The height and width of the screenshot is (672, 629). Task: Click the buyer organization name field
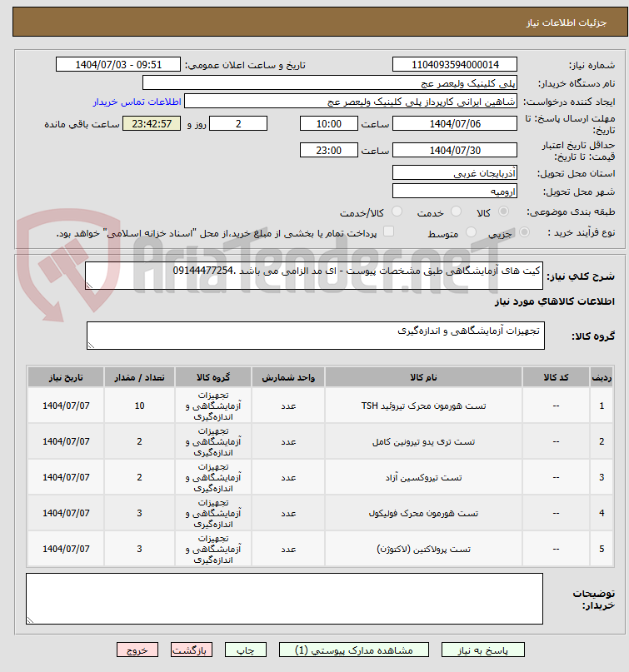tap(329, 83)
